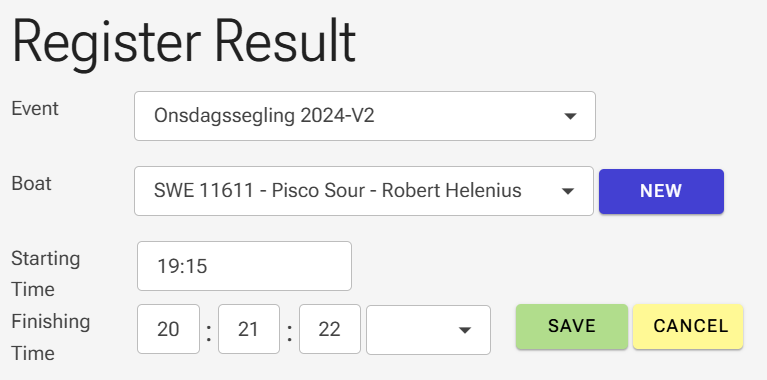Click the yellow CANCEL button
Viewport: 767px width, 380px height.
coord(688,326)
